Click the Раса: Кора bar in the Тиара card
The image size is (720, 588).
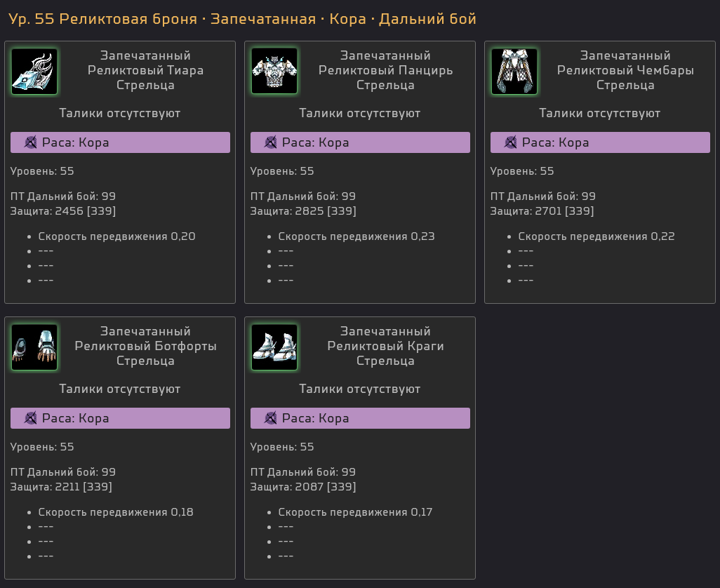pos(120,142)
